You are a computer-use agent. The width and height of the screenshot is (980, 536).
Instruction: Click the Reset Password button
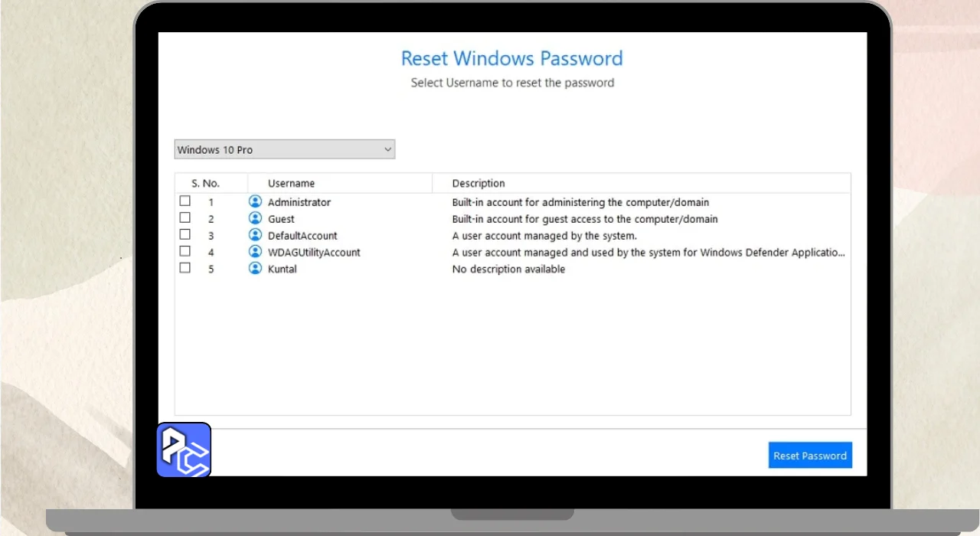(x=810, y=456)
